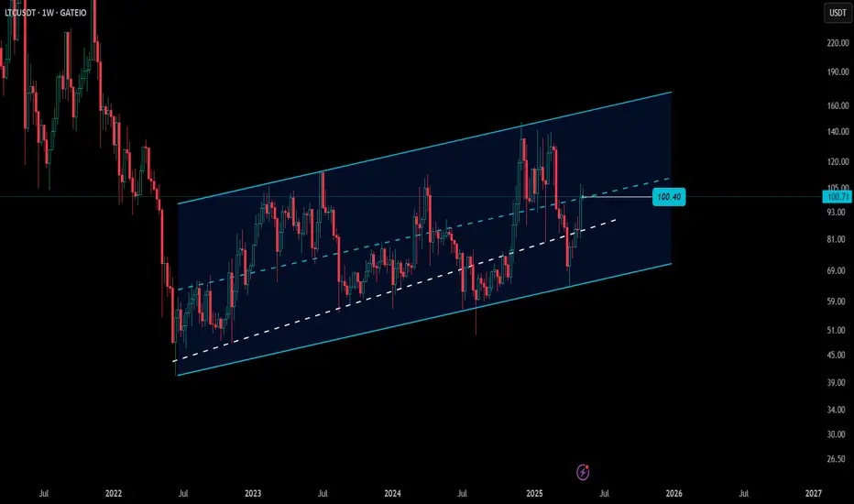Click the 2024 time axis label

392,494
